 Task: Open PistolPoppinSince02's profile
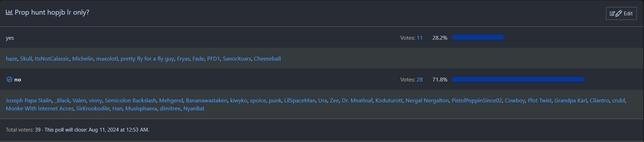(477, 101)
